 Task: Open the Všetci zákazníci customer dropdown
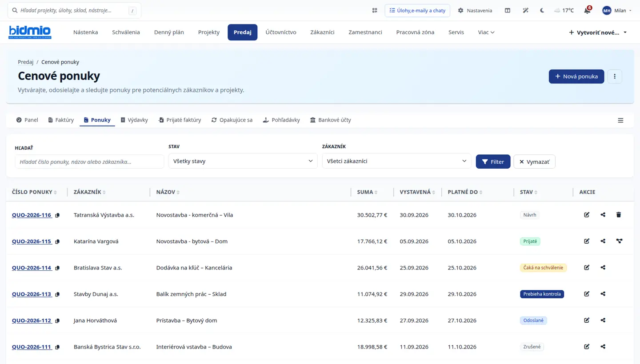396,161
